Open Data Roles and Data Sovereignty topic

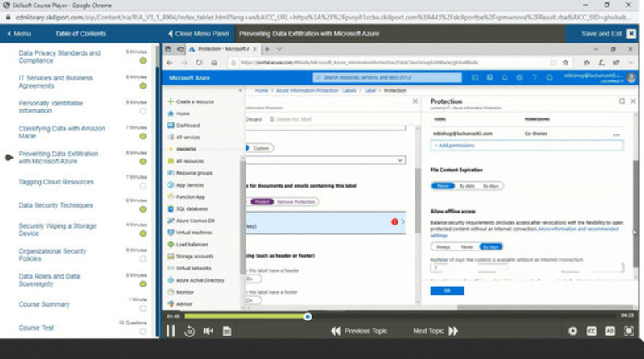49,280
